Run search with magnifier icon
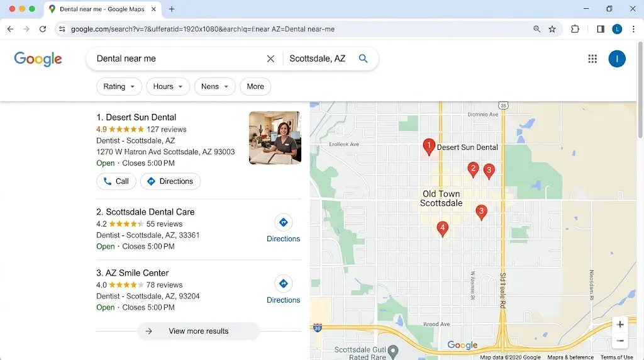Viewport: 644px width, 360px height. pyautogui.click(x=363, y=59)
